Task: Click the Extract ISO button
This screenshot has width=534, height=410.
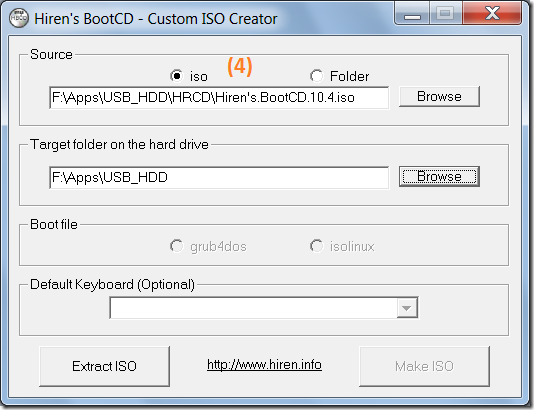Action: (x=105, y=366)
